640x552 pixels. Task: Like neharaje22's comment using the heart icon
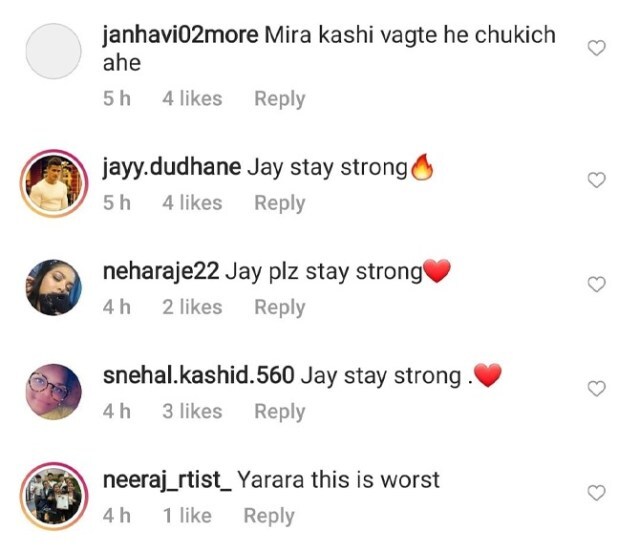coord(596,284)
